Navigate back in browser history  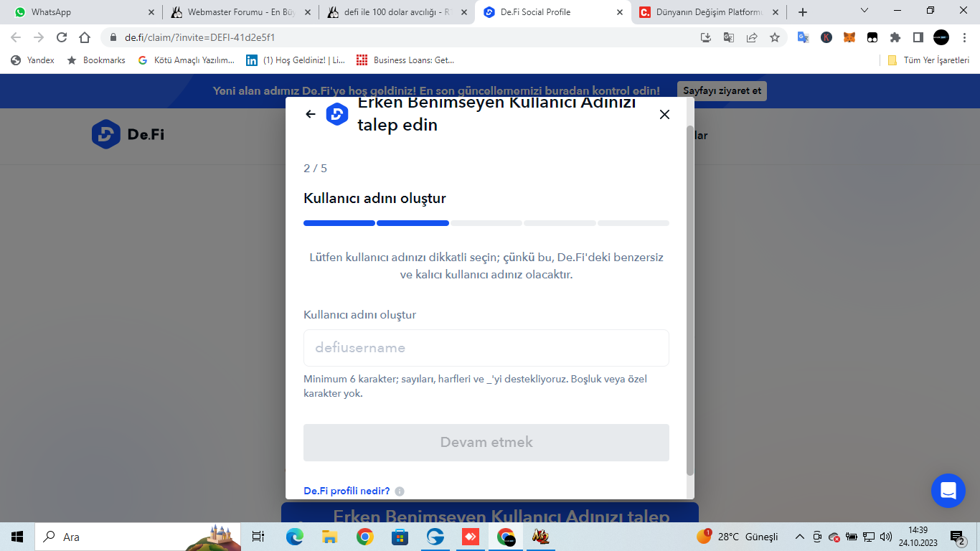click(16, 37)
